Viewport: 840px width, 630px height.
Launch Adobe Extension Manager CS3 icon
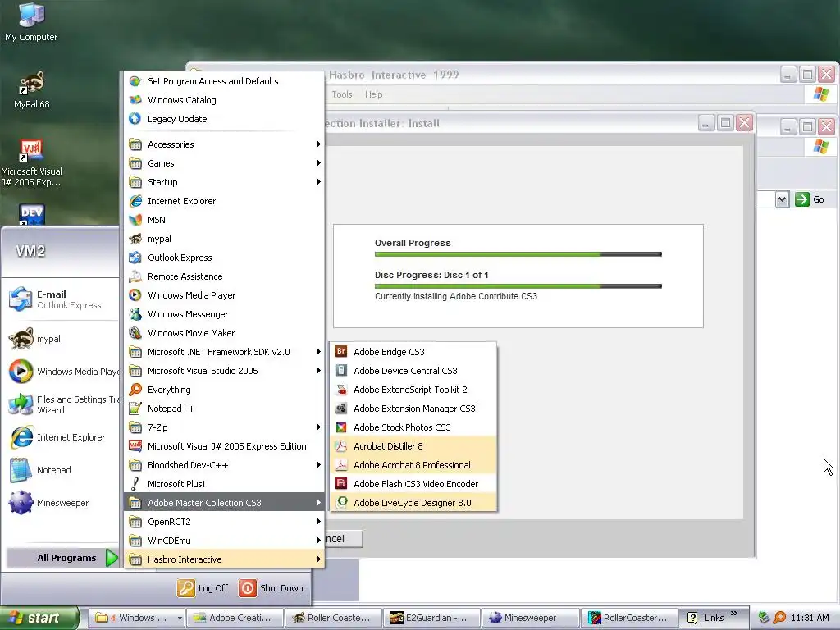pyautogui.click(x=340, y=409)
